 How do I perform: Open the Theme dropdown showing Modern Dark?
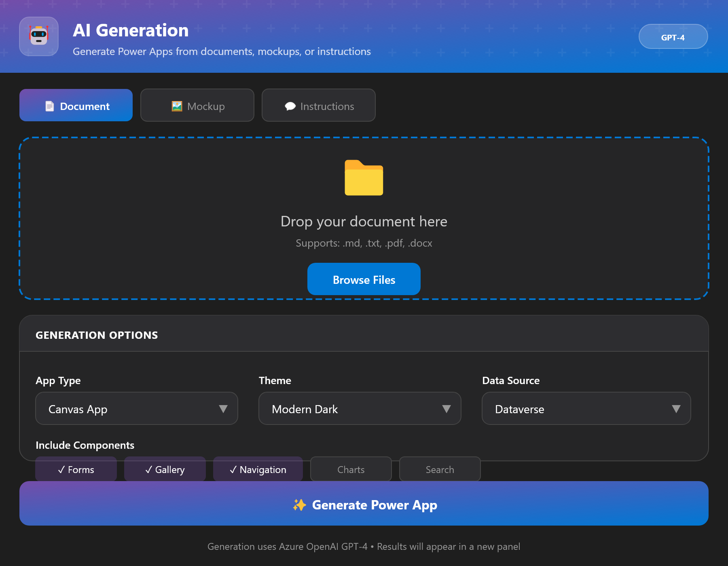pos(359,409)
